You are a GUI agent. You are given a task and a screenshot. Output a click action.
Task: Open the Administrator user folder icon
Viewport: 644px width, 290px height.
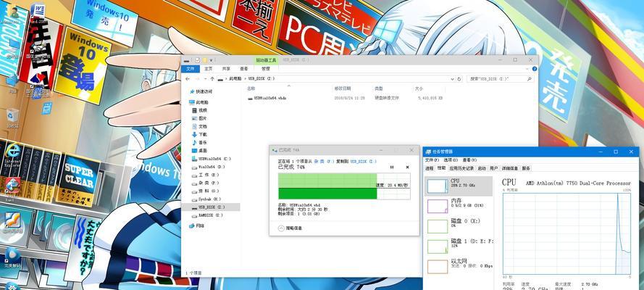(12, 14)
